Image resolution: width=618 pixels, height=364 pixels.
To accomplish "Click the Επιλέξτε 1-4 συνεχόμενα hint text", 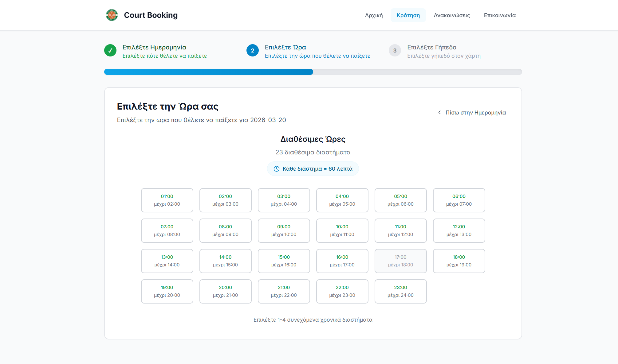I will (x=313, y=320).
